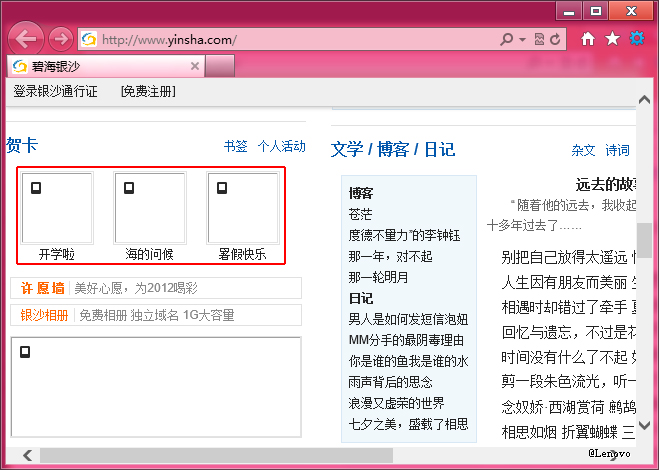Image resolution: width=659 pixels, height=470 pixels.
Task: Select the 碧海银沙 tab
Action: point(105,66)
